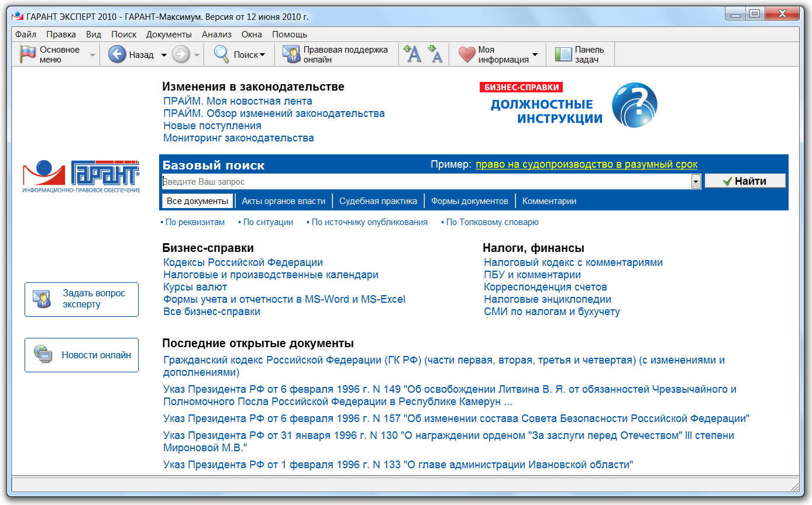Viewport: 812px width, 505px height.
Task: Expand the forward history dropdown arrow
Action: (197, 55)
